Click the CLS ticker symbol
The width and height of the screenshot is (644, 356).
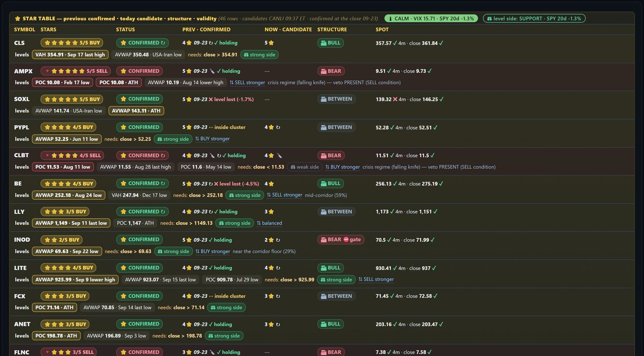19,43
